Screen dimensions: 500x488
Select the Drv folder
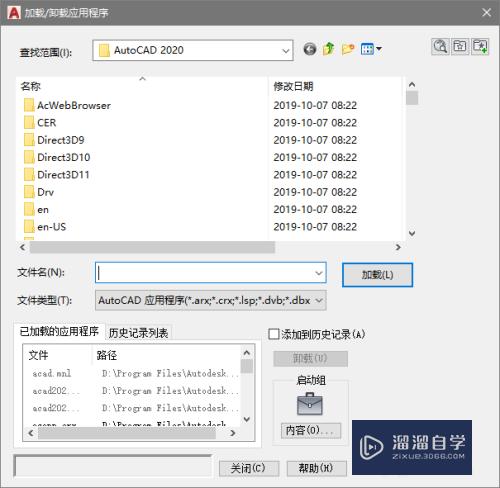click(39, 192)
